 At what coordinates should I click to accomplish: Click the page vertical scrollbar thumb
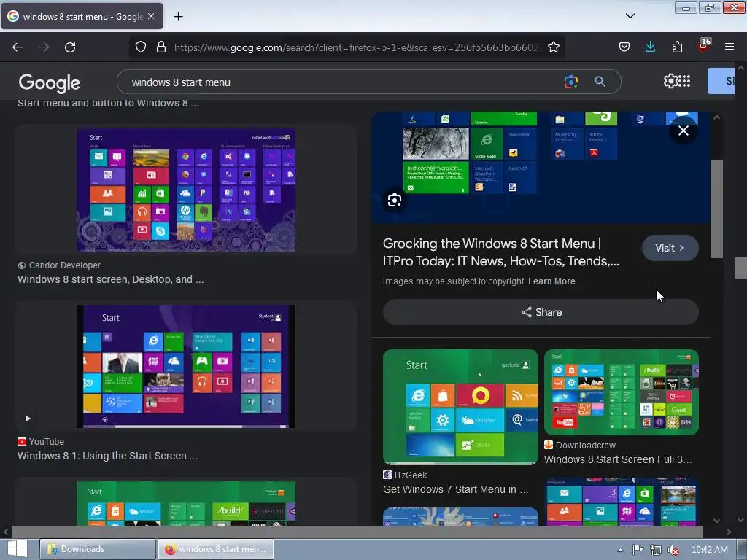pos(740,268)
